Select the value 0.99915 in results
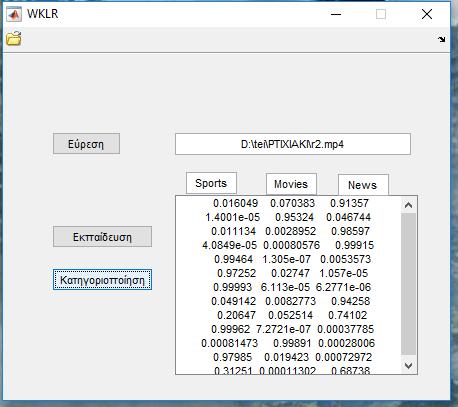Viewport: 458px width, 407px height. click(x=355, y=245)
